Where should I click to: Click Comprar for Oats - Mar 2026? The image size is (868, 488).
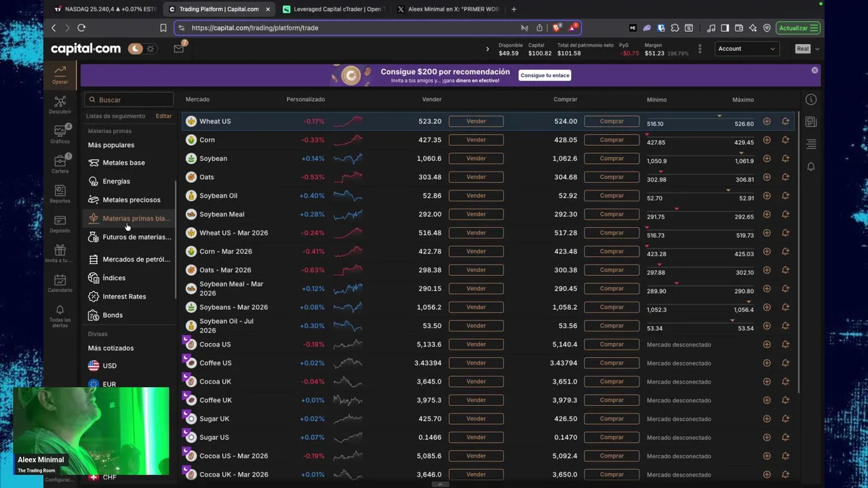pos(612,270)
